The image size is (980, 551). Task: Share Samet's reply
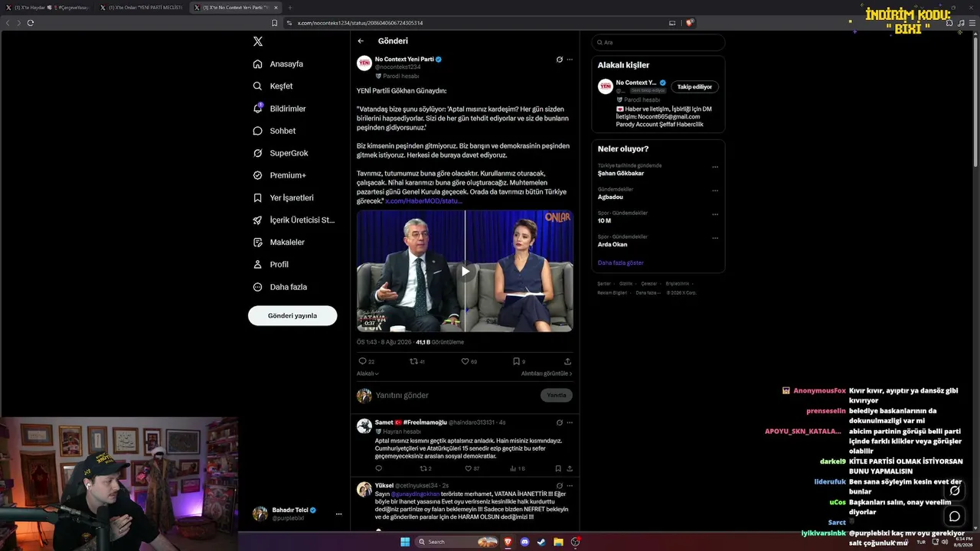pyautogui.click(x=569, y=468)
